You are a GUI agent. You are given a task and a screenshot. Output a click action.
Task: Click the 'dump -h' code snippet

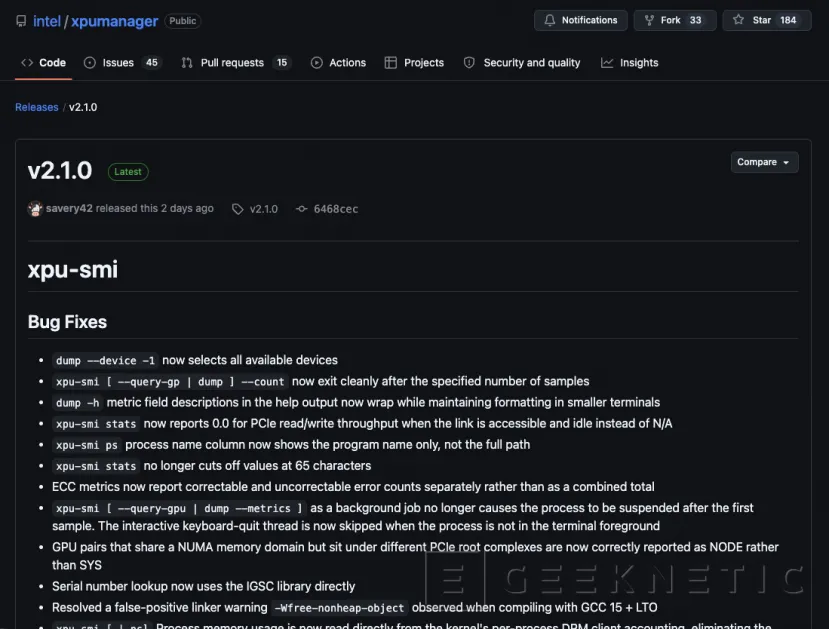pos(77,403)
